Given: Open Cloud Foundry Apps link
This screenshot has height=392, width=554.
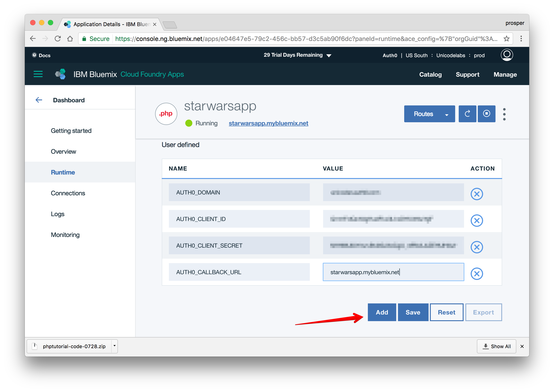Looking at the screenshot, I should [152, 74].
